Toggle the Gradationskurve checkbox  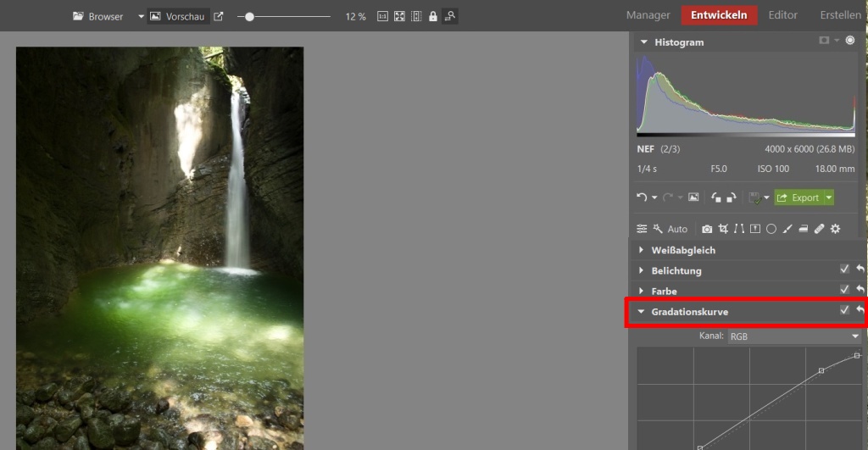844,311
